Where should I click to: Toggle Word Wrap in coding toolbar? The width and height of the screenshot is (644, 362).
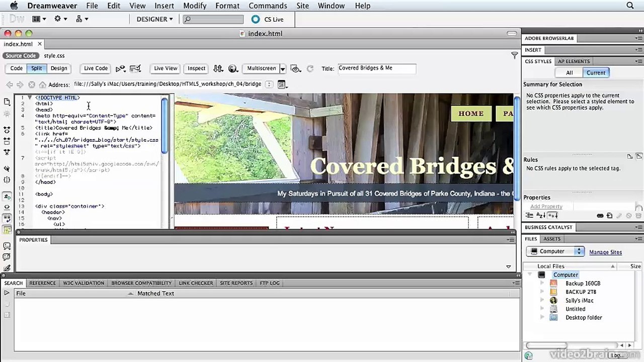click(7, 219)
